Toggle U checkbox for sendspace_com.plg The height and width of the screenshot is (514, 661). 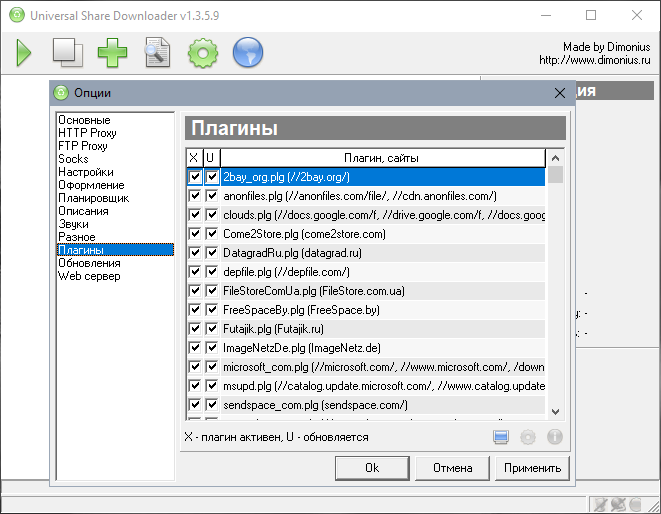point(212,404)
